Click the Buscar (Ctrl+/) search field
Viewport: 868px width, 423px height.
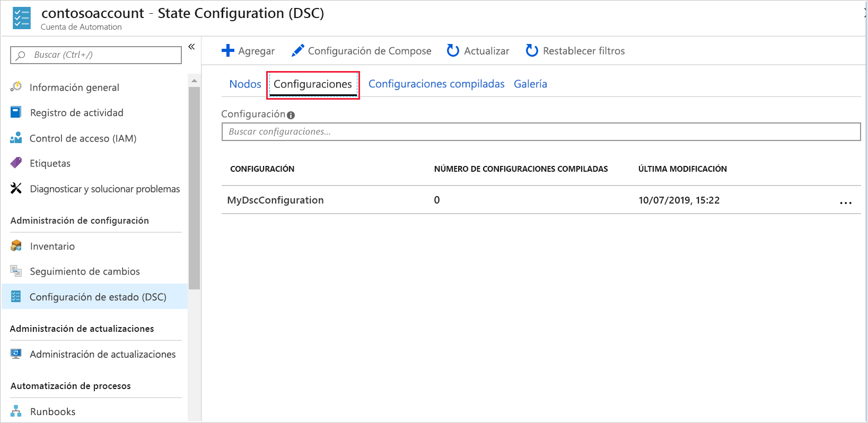[x=96, y=55]
